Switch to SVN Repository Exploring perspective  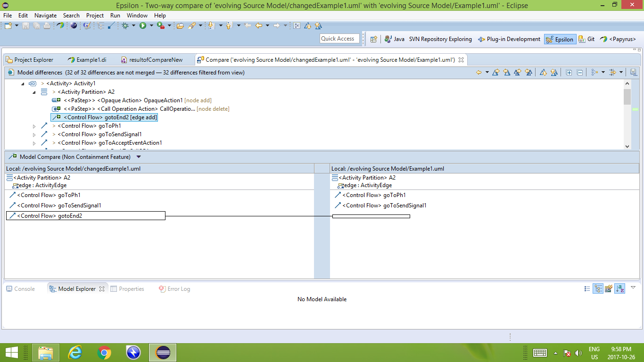tap(440, 39)
